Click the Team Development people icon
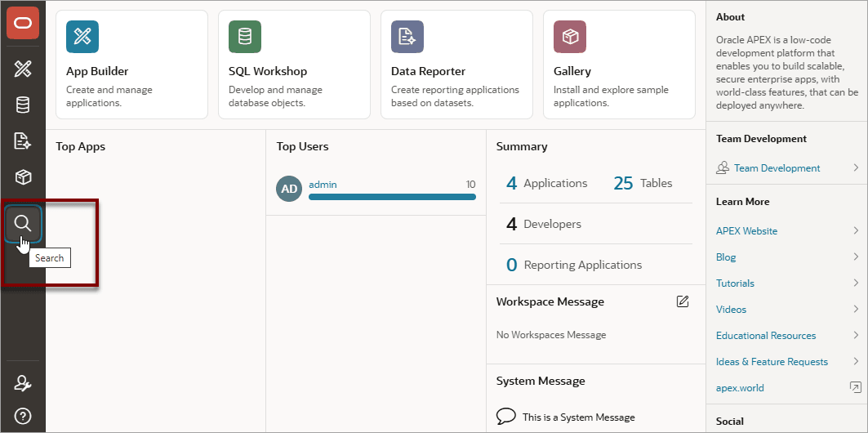The width and height of the screenshot is (868, 433). [723, 168]
